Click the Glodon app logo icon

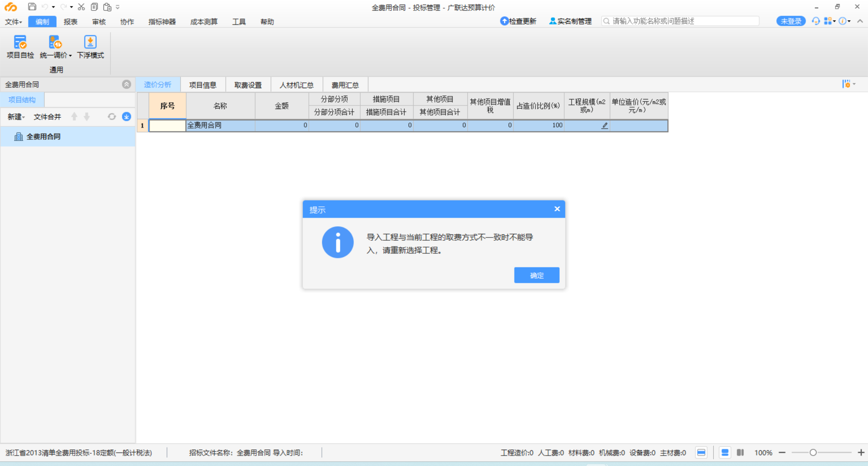(x=10, y=7)
